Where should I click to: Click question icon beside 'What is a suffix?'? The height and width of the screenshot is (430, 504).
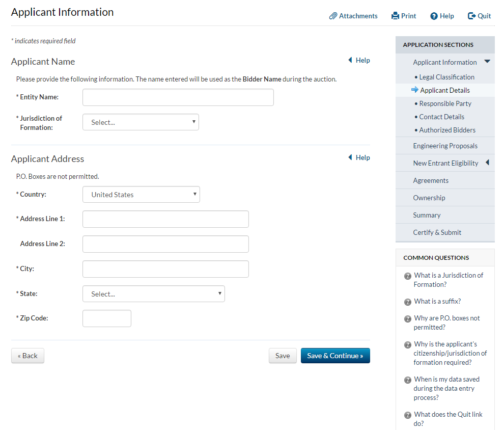[407, 302]
